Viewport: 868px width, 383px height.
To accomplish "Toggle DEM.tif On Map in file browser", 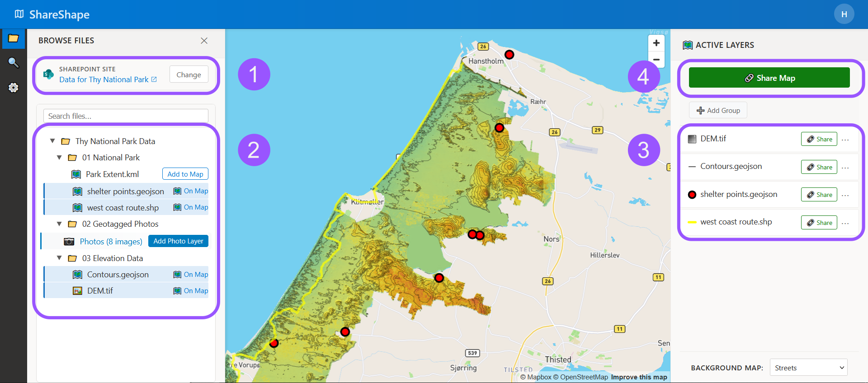I will tap(191, 291).
